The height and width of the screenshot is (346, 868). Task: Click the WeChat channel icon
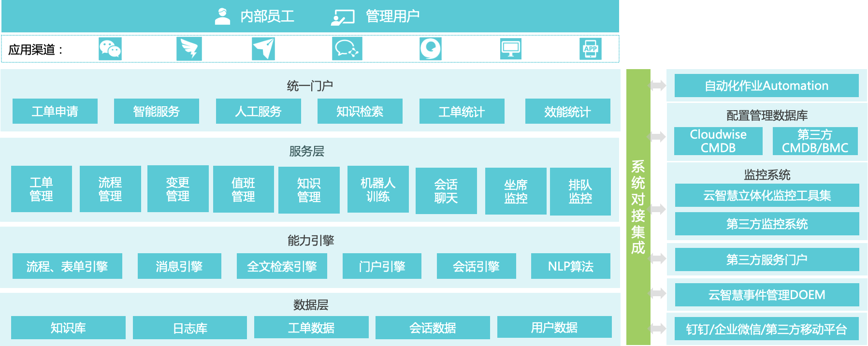pos(110,49)
